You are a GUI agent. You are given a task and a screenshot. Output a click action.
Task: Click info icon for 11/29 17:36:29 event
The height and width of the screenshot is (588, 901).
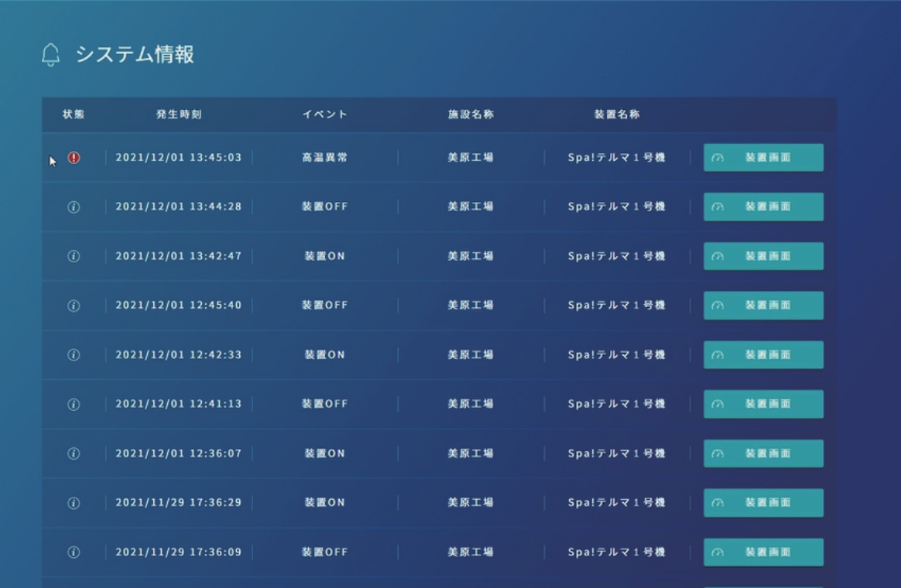[x=74, y=503]
